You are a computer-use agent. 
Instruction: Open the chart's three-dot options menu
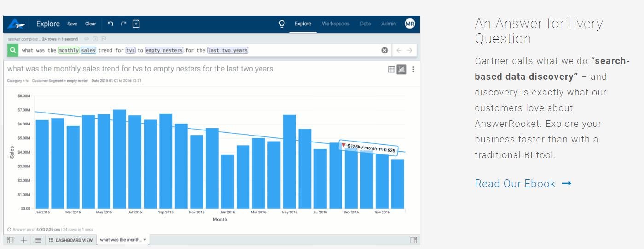coord(413,69)
